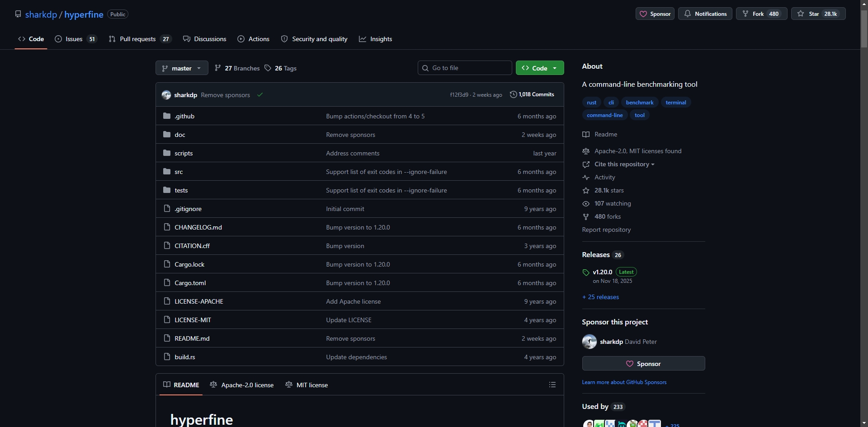Star the hyperfine repository
868x427 pixels.
(x=818, y=14)
